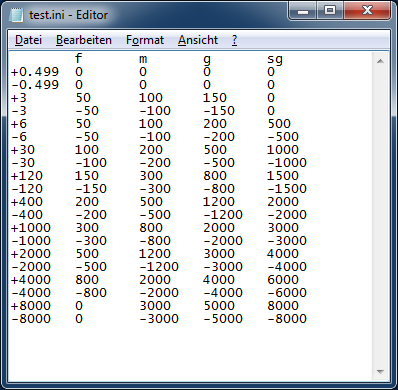Place cursor on the +0.499 line

tap(190, 72)
